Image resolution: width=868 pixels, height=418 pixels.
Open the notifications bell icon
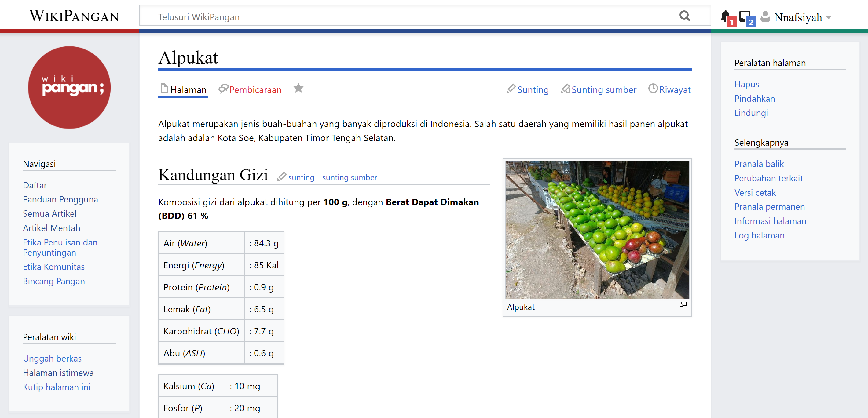click(725, 16)
